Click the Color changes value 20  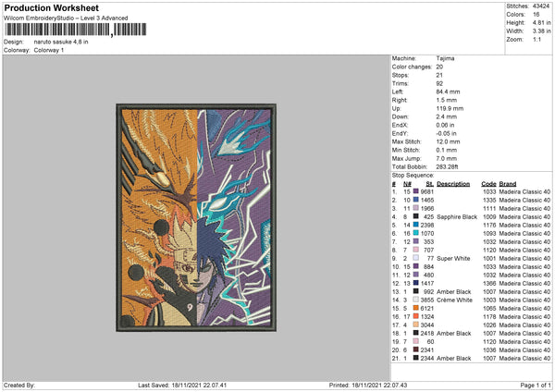[x=439, y=67]
